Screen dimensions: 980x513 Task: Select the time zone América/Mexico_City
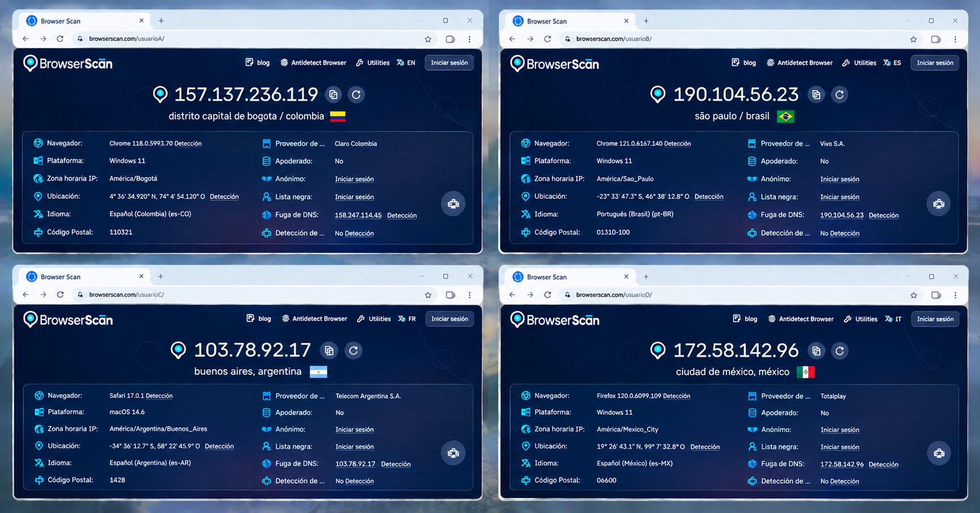(x=627, y=429)
